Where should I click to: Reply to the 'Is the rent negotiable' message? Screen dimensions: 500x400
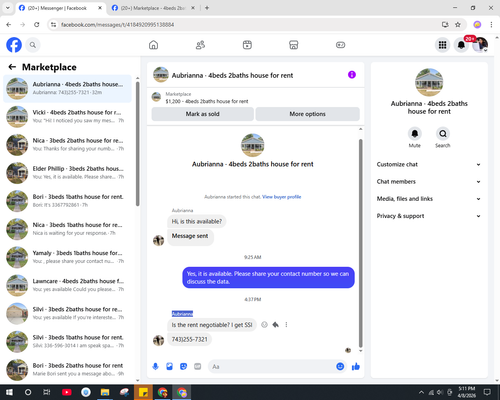[x=275, y=325]
